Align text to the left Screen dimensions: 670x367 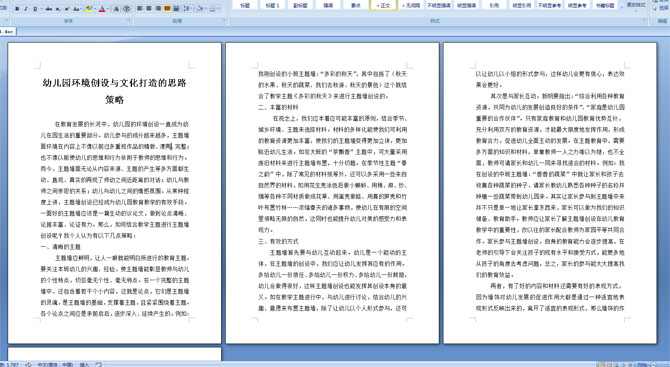(140, 9)
